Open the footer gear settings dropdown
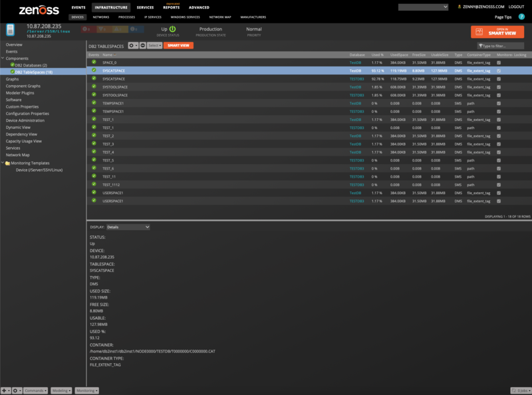The width and height of the screenshot is (532, 395). (x=17, y=390)
